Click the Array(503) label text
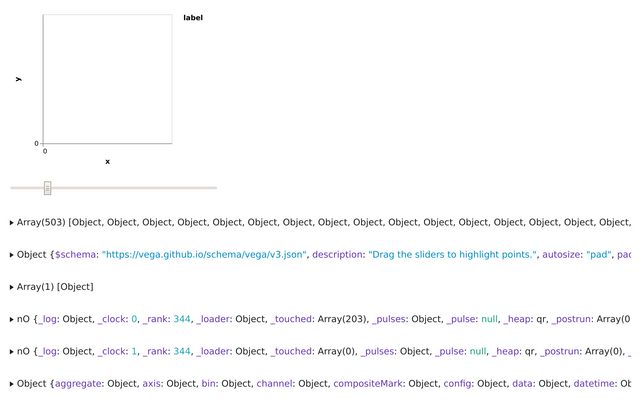 [41, 223]
